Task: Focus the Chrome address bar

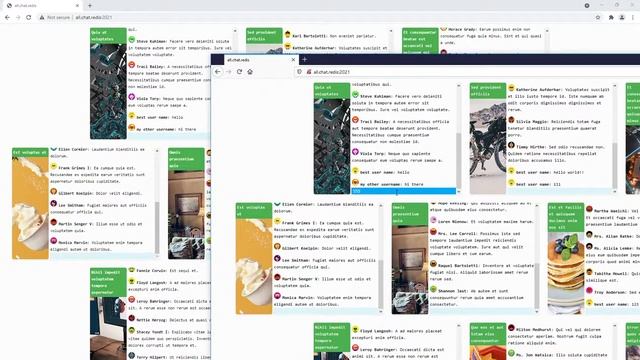Action: pyautogui.click(x=318, y=17)
